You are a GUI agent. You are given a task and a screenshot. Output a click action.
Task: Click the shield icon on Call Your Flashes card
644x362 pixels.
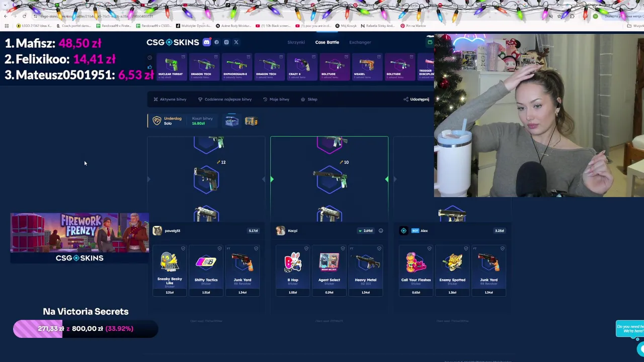(429, 248)
